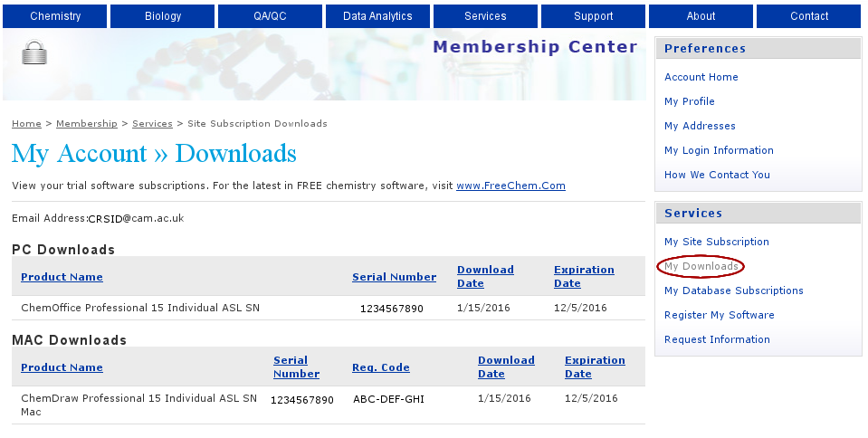Sort MAC Downloads by Product Name
This screenshot has width=868, height=438.
pos(62,367)
